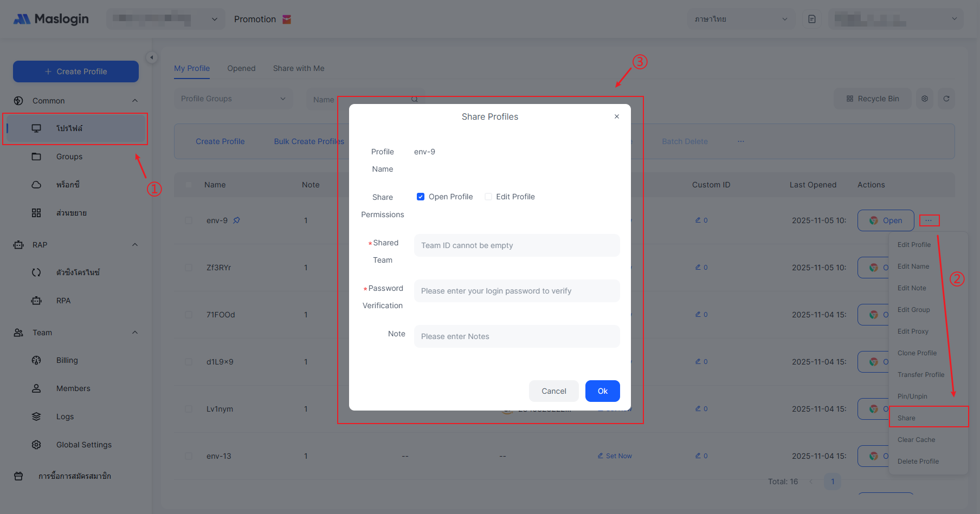Expand the Profile Groups dropdown
980x514 pixels.
point(233,99)
